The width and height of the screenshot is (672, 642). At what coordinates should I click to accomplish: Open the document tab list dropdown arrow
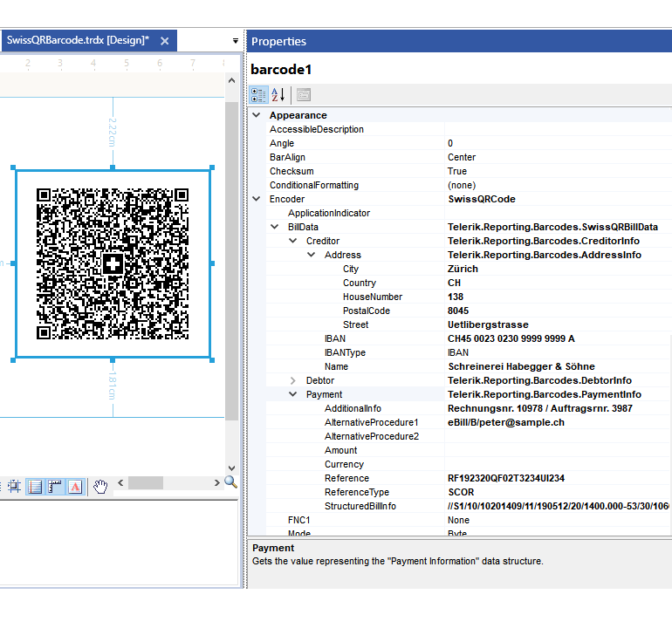(x=236, y=41)
